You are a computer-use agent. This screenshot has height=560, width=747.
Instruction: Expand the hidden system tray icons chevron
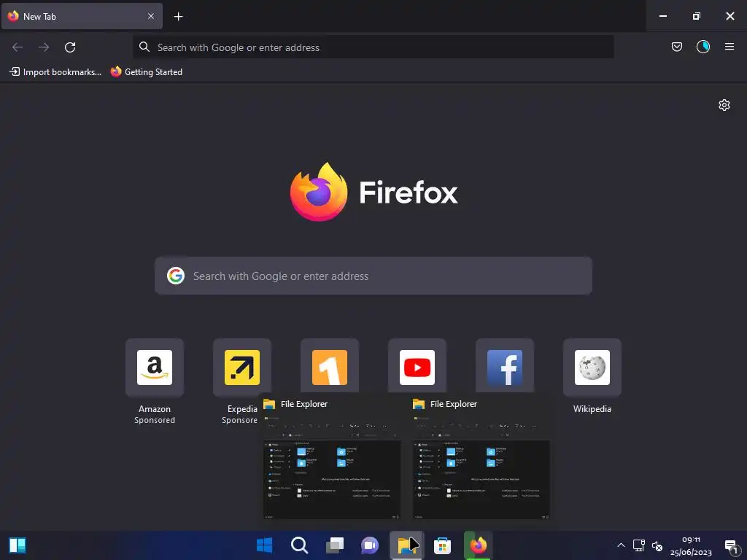621,545
